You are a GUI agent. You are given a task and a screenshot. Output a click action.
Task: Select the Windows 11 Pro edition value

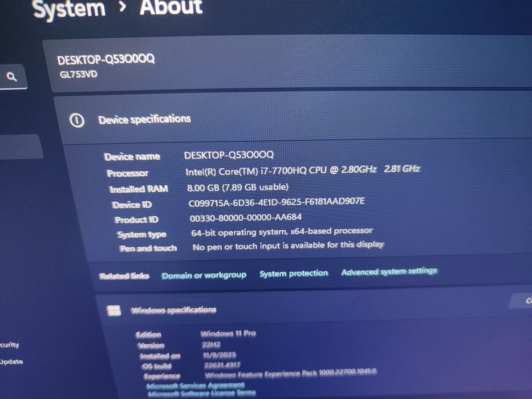228,333
